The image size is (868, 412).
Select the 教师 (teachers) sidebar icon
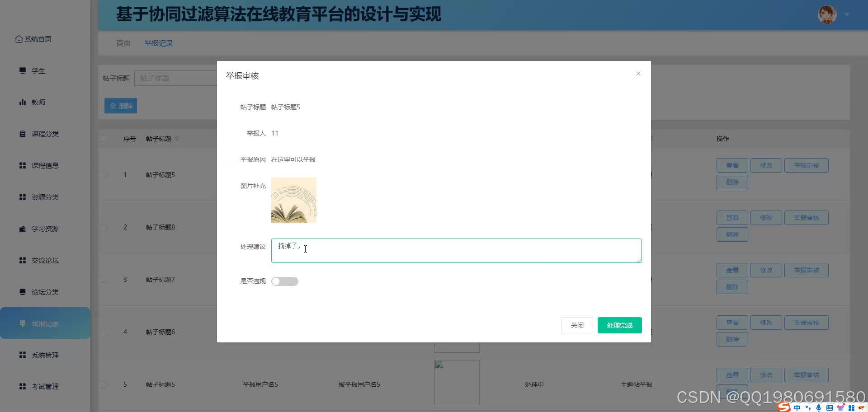click(x=23, y=102)
